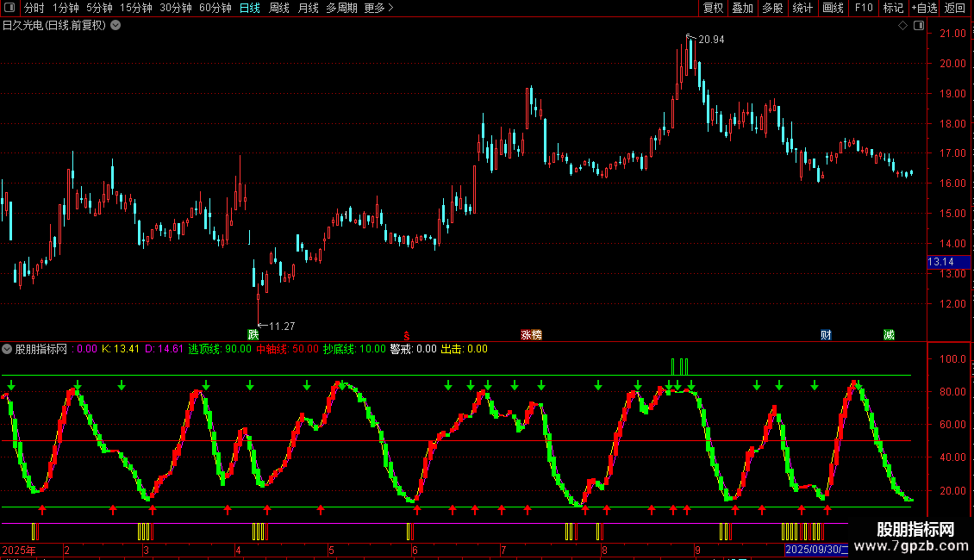
Task: Click the 叠加 overlay button
Action: tap(742, 8)
